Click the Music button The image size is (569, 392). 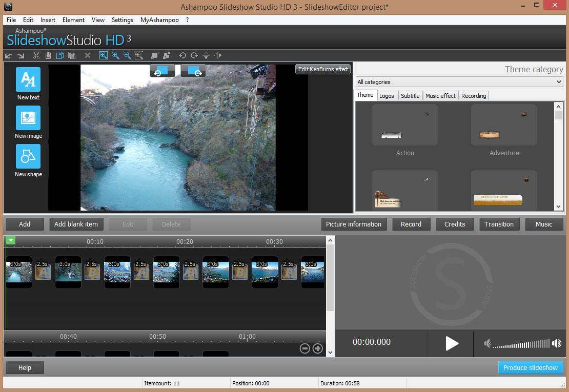point(544,224)
